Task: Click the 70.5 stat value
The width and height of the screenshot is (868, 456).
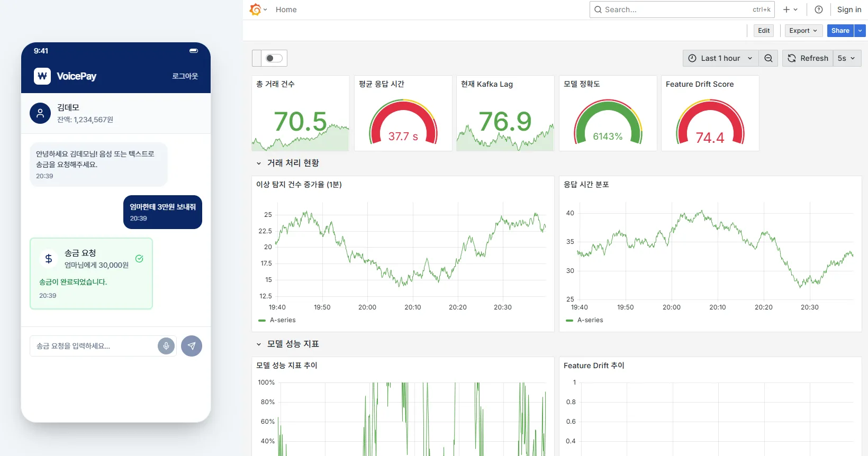Action: point(300,122)
